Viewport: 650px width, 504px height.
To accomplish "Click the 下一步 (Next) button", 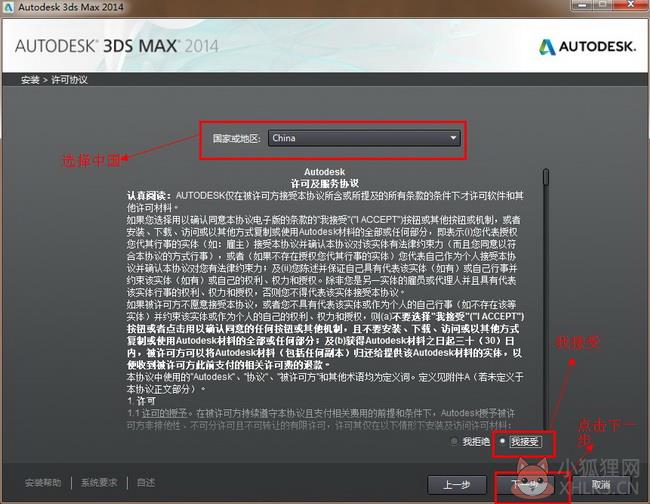I will tap(525, 485).
